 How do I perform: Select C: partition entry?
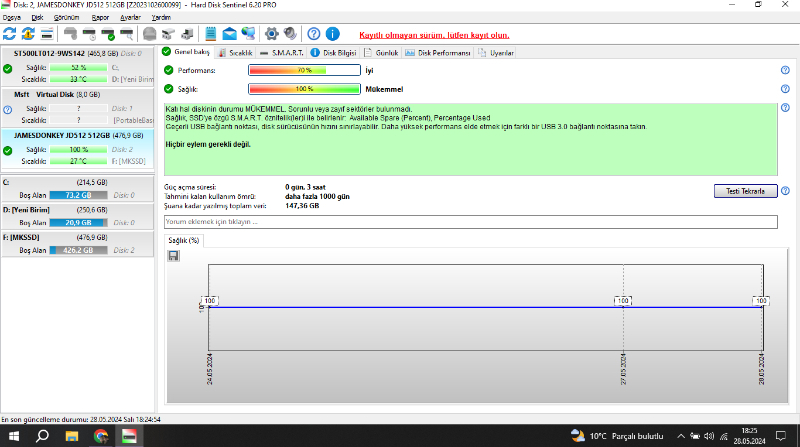[78, 189]
